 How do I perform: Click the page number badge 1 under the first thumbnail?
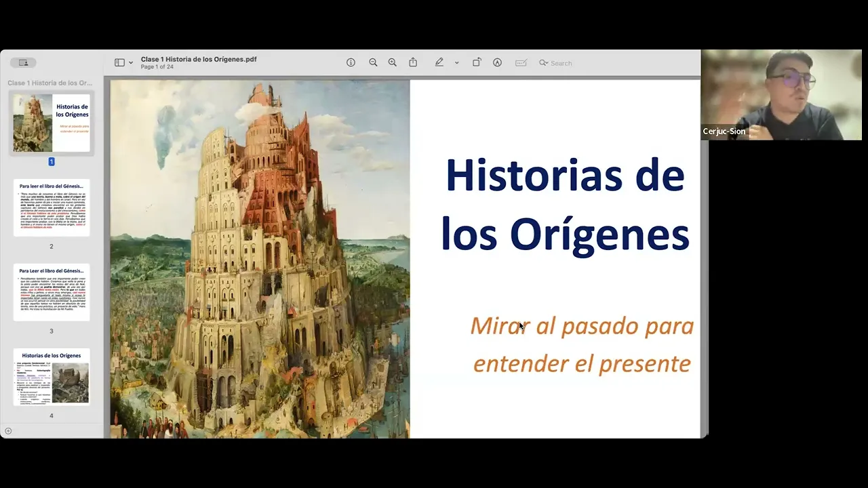tap(51, 161)
